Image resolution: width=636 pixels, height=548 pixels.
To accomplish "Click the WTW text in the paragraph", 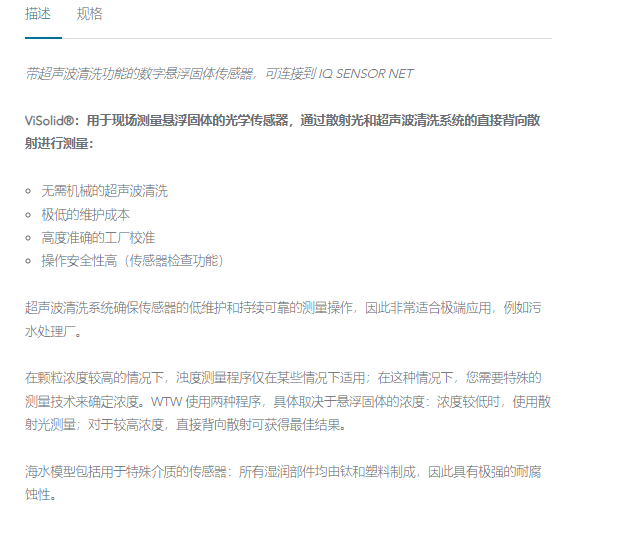I will click(166, 402).
